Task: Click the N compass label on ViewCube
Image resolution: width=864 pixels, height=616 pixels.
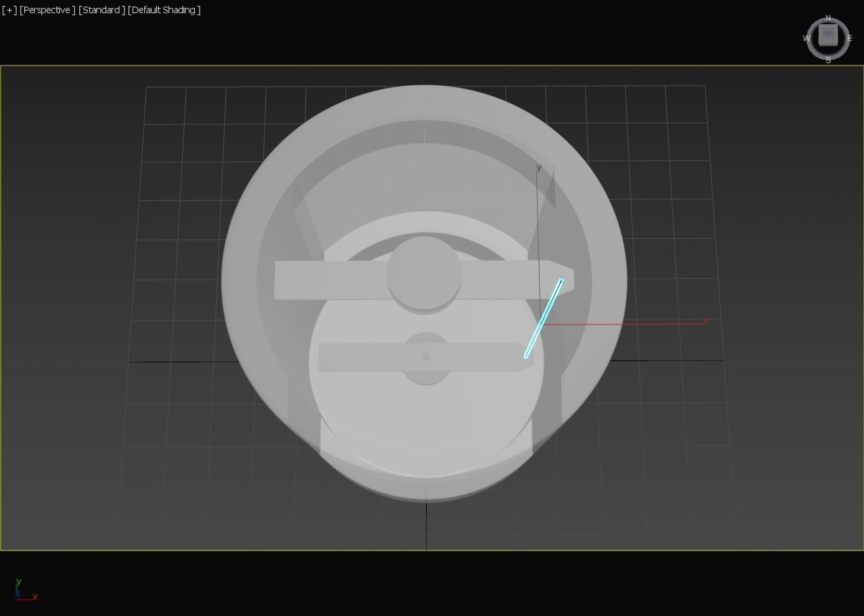Action: 828,18
